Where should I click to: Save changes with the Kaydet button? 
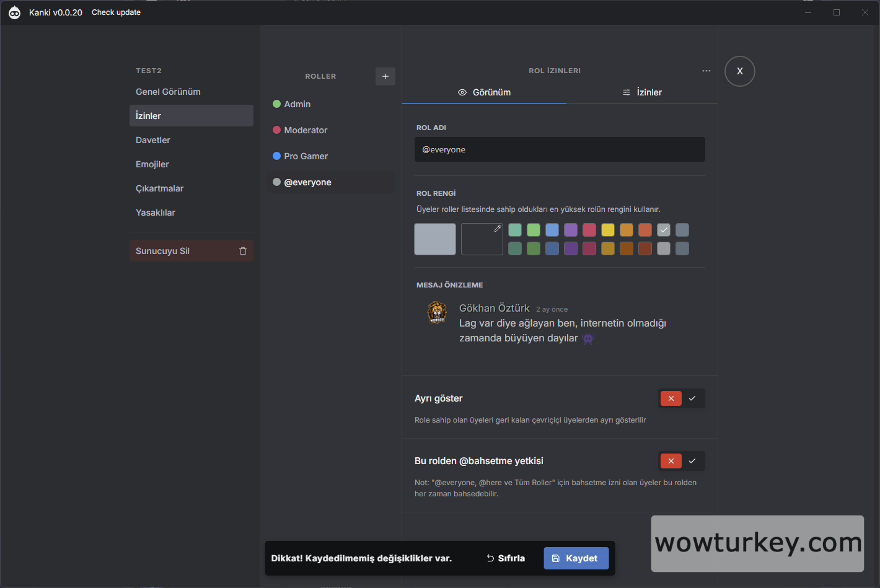point(576,558)
